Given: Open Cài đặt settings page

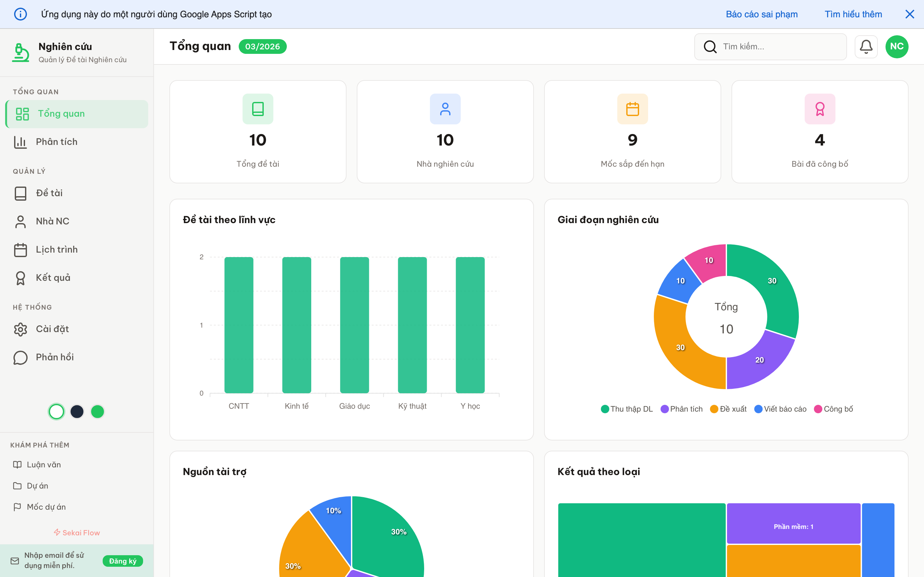Looking at the screenshot, I should [52, 329].
